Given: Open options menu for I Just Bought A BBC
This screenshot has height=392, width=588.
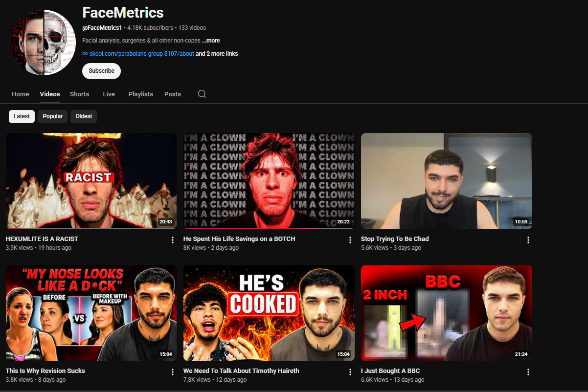Looking at the screenshot, I should pos(528,372).
